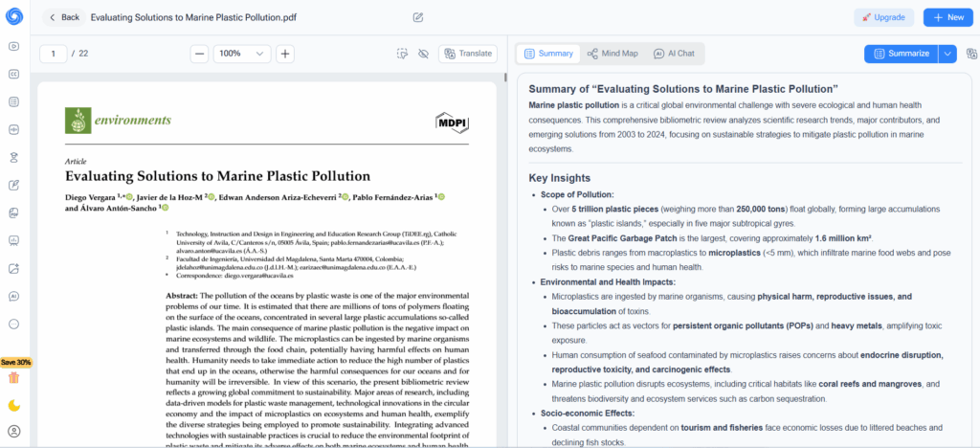Open the writing pen tool in the sidebar

click(13, 185)
